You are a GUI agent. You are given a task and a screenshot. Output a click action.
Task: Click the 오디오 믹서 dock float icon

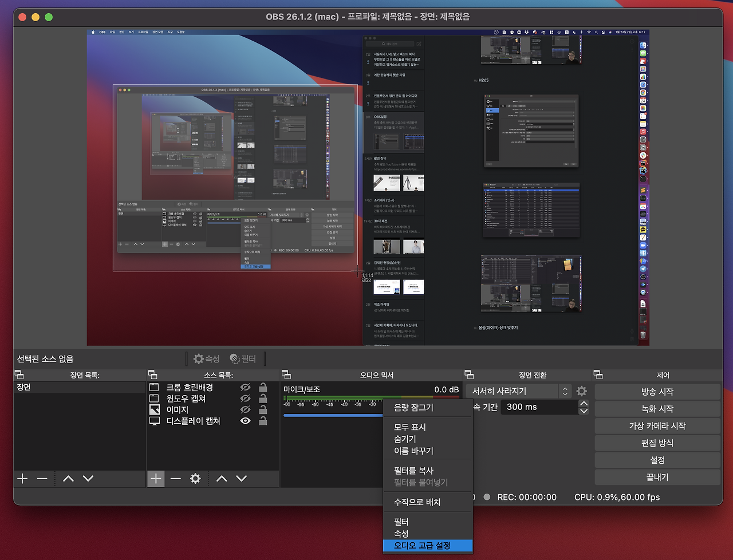point(286,374)
